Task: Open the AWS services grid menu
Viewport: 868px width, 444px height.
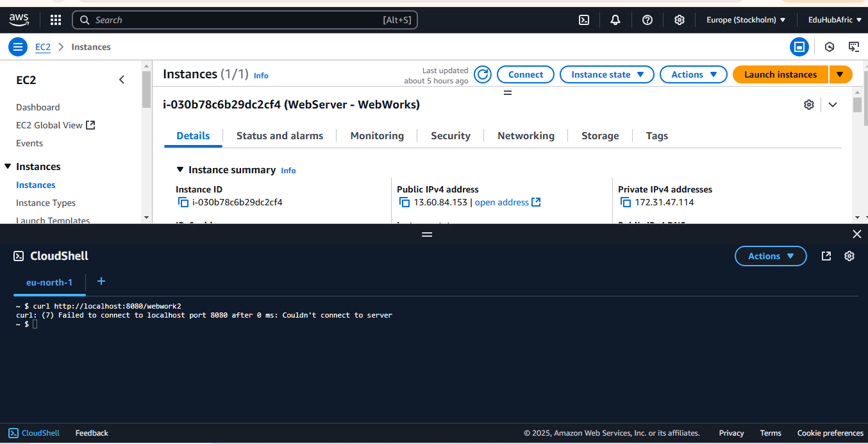Action: tap(56, 20)
